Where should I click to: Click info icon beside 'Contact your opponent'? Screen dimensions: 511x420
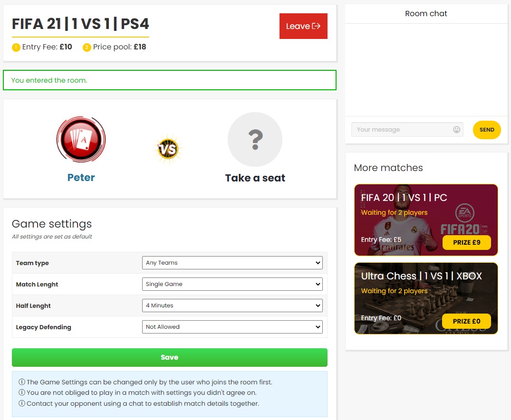tap(22, 403)
